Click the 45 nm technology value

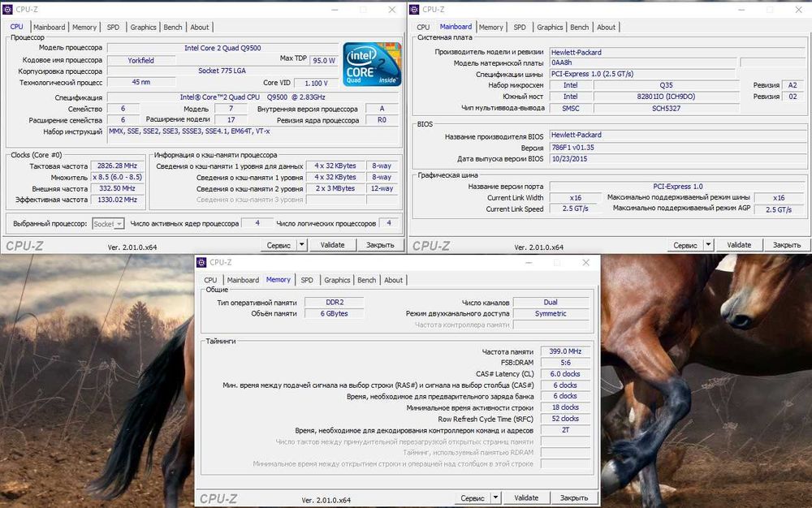[140, 82]
